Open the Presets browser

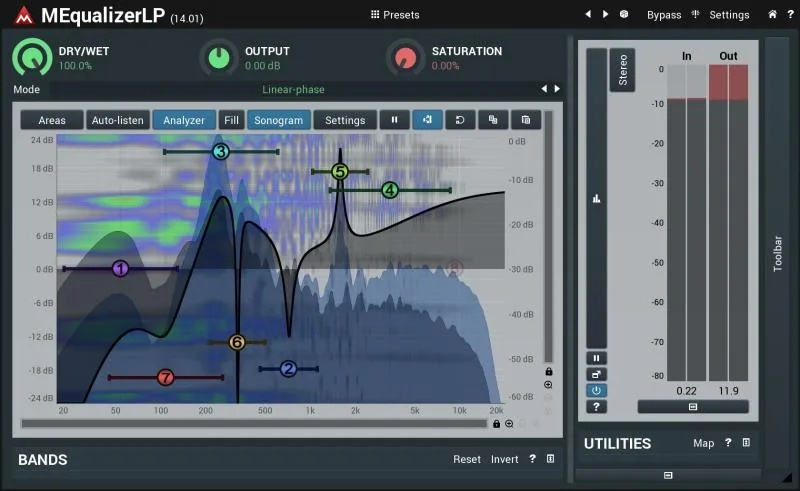click(395, 15)
